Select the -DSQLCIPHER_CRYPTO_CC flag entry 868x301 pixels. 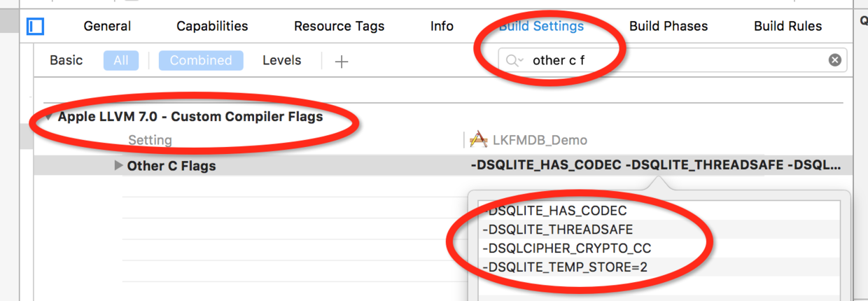pyautogui.click(x=567, y=248)
